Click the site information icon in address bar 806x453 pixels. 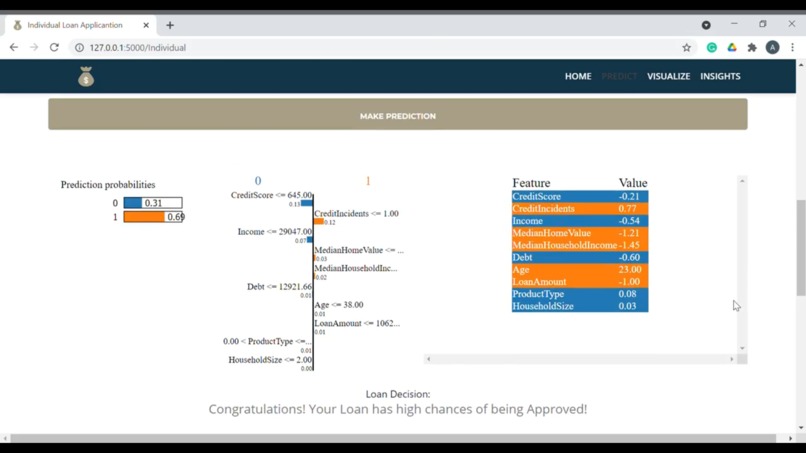pyautogui.click(x=79, y=47)
